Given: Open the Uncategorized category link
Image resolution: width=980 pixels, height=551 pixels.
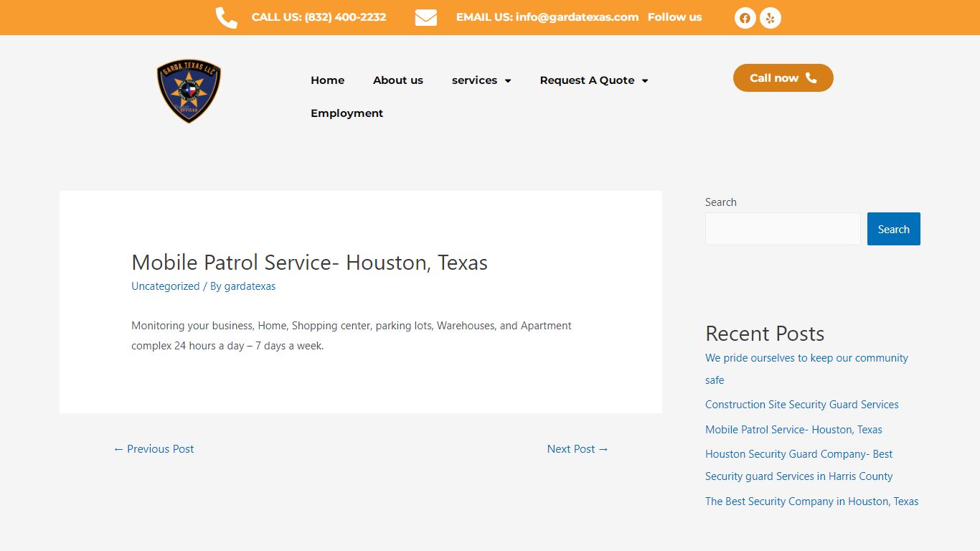Looking at the screenshot, I should (165, 286).
